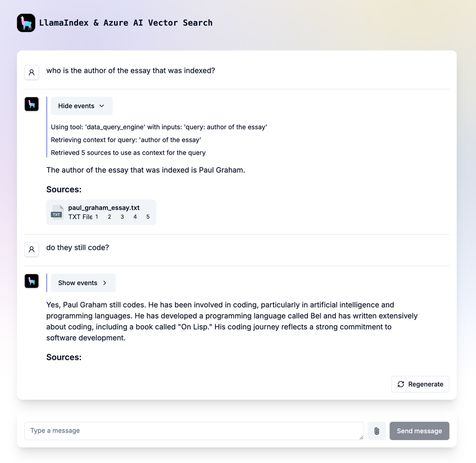Click the Regenerate button
This screenshot has height=463, width=476.
420,384
